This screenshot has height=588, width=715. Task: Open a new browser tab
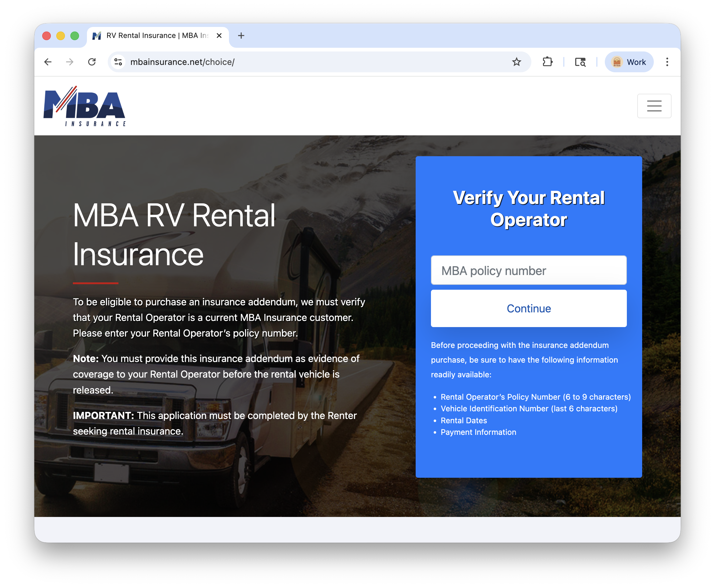click(x=241, y=36)
